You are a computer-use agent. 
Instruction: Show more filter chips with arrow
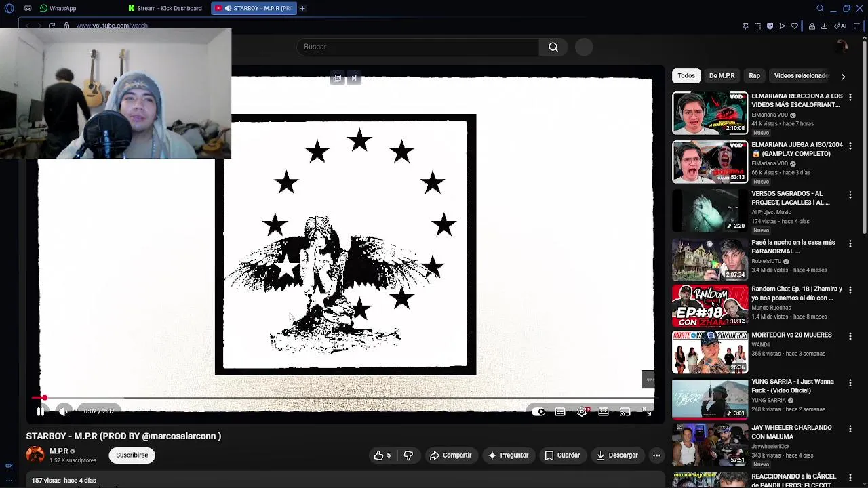(843, 77)
